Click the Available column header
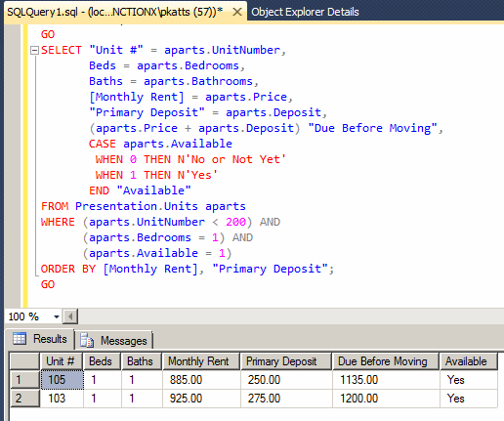This screenshot has width=504, height=421. (469, 361)
